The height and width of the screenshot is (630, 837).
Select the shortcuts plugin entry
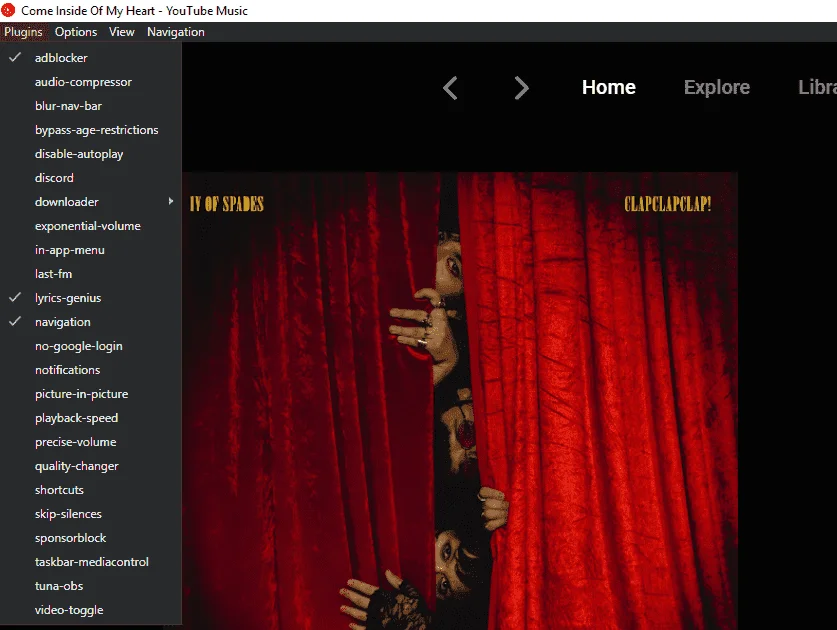coord(91,490)
